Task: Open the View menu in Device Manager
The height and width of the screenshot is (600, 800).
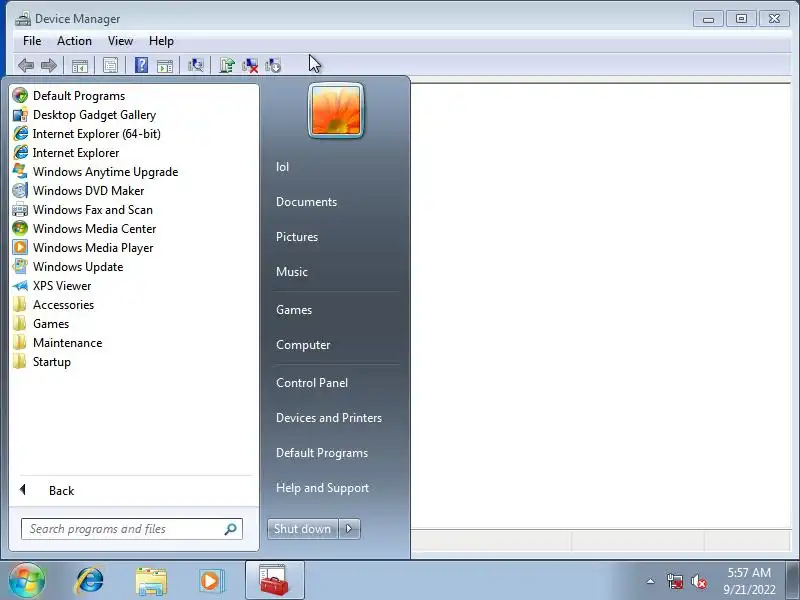Action: coord(120,41)
